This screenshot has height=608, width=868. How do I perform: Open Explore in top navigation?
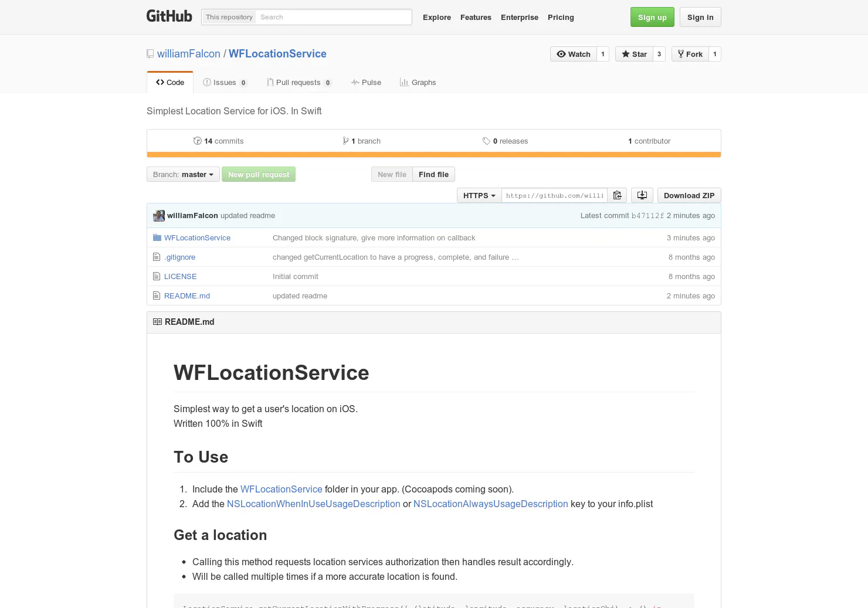[x=437, y=17]
